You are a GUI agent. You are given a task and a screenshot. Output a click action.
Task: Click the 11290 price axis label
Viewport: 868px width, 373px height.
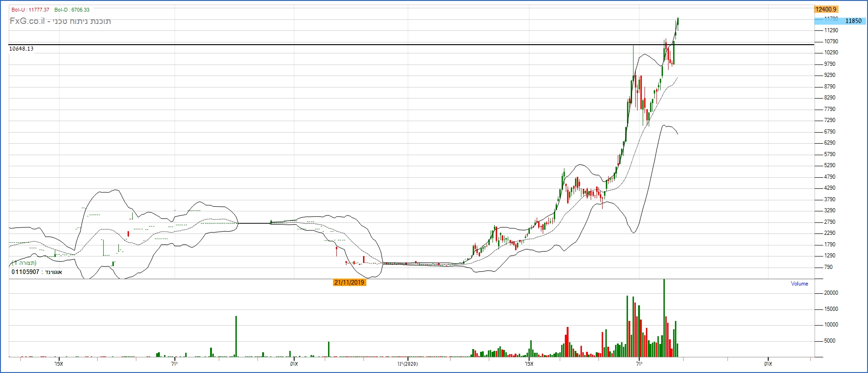pyautogui.click(x=831, y=30)
